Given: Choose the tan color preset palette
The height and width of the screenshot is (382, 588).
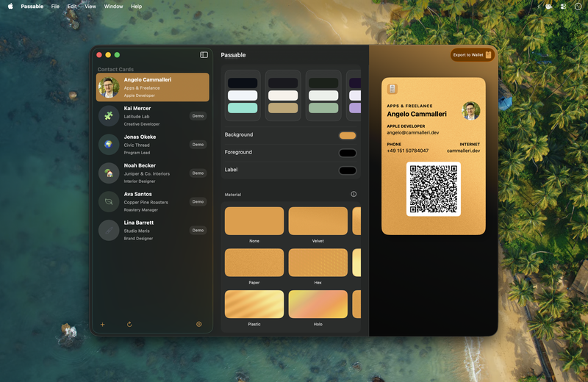Looking at the screenshot, I should click(x=283, y=95).
